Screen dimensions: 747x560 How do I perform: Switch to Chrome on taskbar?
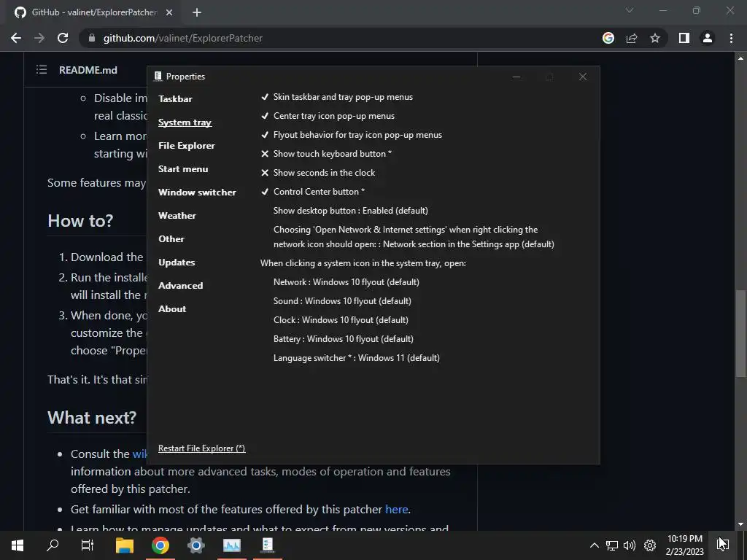pyautogui.click(x=160, y=545)
